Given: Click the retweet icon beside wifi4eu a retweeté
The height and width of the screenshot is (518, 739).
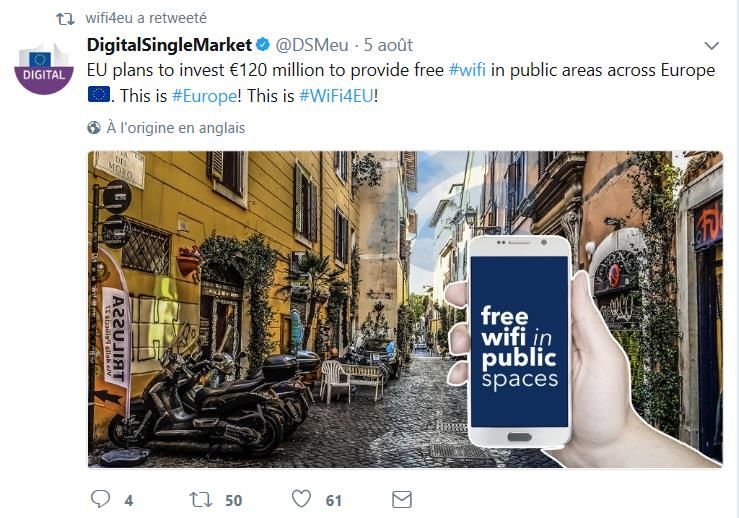Looking at the screenshot, I should click(x=65, y=19).
